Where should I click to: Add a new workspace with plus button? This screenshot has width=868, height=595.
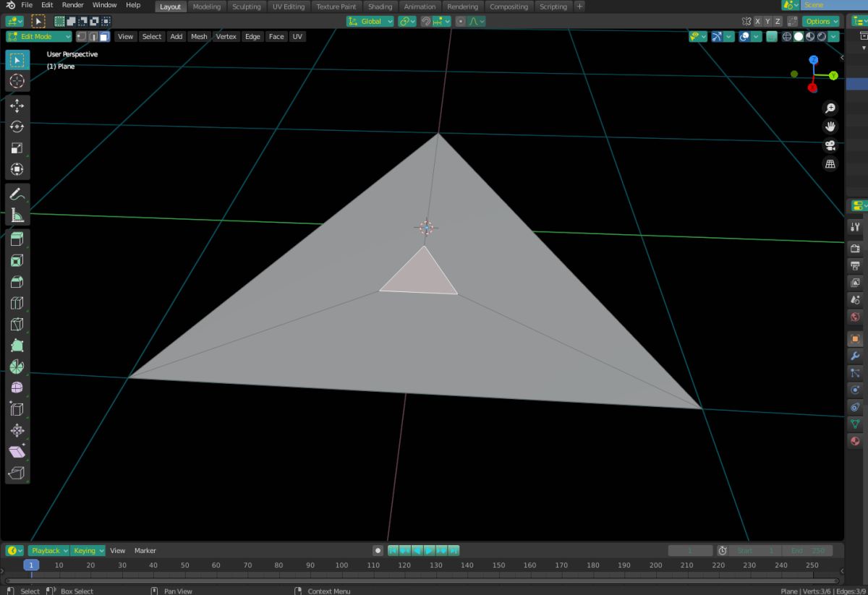click(x=579, y=7)
